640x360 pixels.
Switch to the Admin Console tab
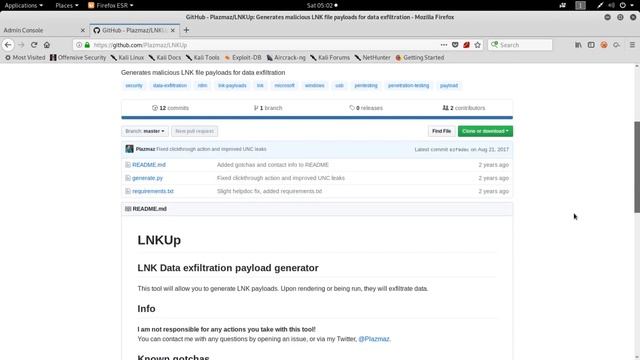pyautogui.click(x=44, y=30)
